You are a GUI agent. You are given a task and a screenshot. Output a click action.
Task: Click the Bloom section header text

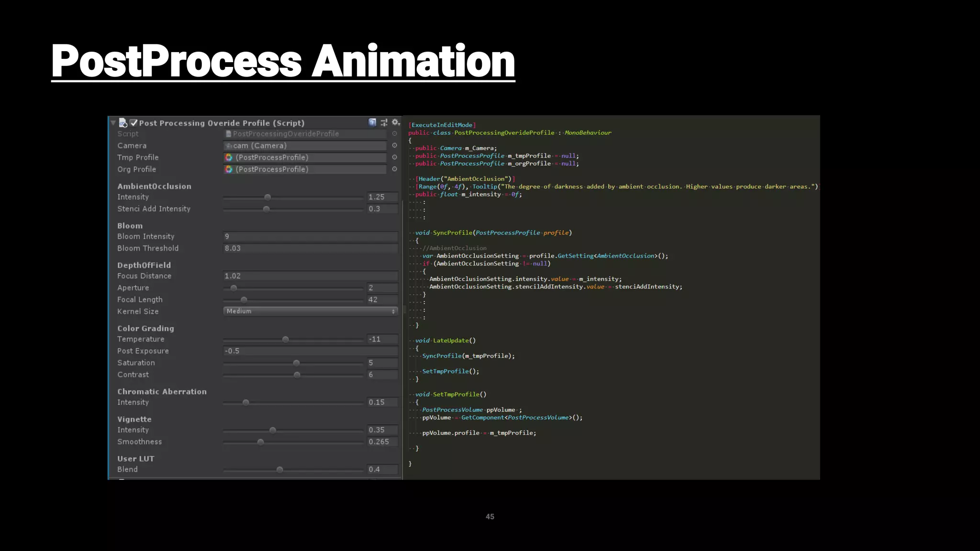[130, 226]
